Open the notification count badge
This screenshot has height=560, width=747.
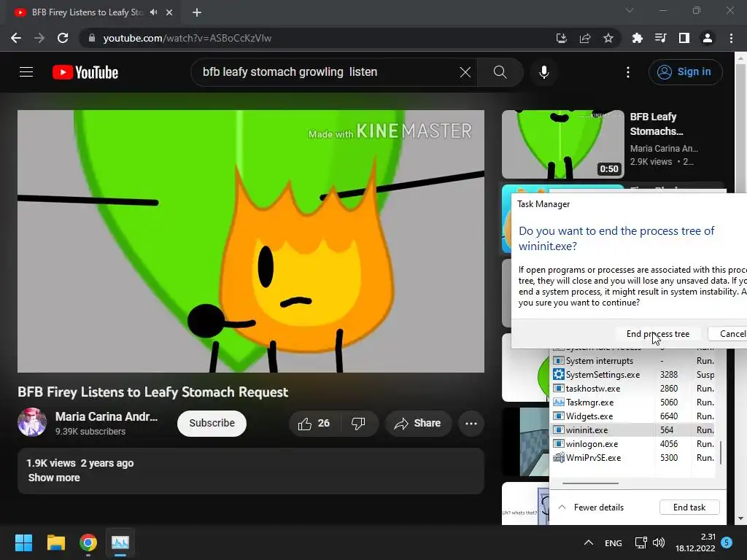[727, 542]
